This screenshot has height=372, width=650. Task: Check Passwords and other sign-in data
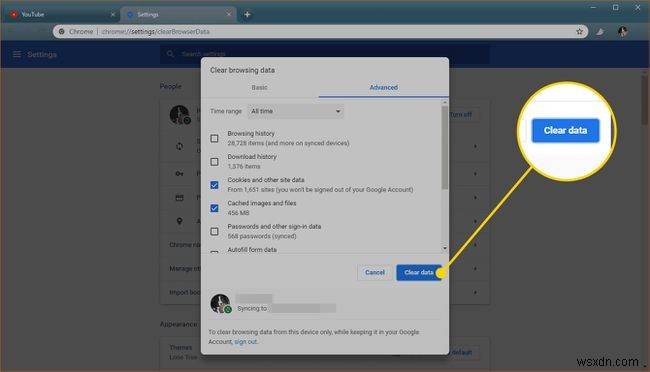pos(214,231)
